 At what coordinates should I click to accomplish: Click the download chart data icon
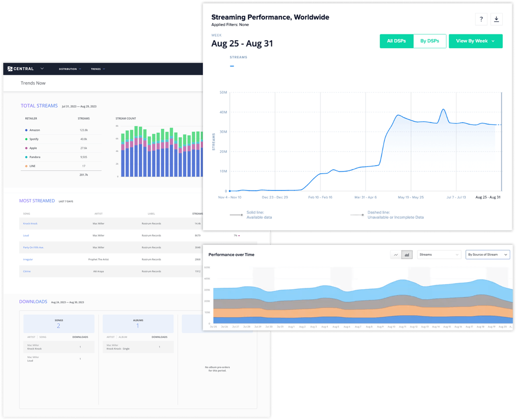coord(496,19)
